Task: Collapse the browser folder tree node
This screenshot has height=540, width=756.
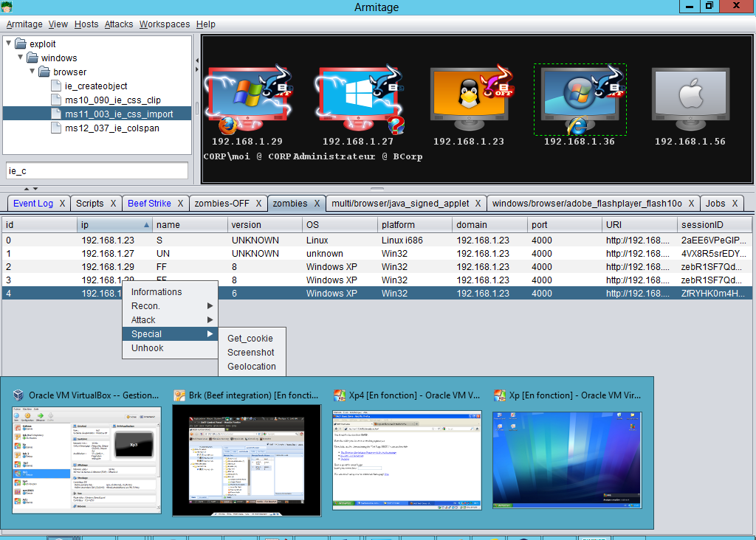Action: click(x=32, y=72)
